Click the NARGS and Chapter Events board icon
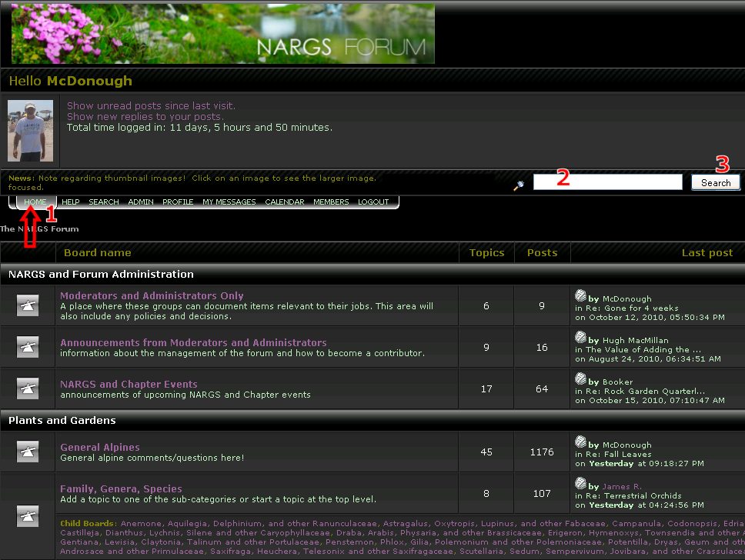The image size is (745, 560). coord(28,389)
